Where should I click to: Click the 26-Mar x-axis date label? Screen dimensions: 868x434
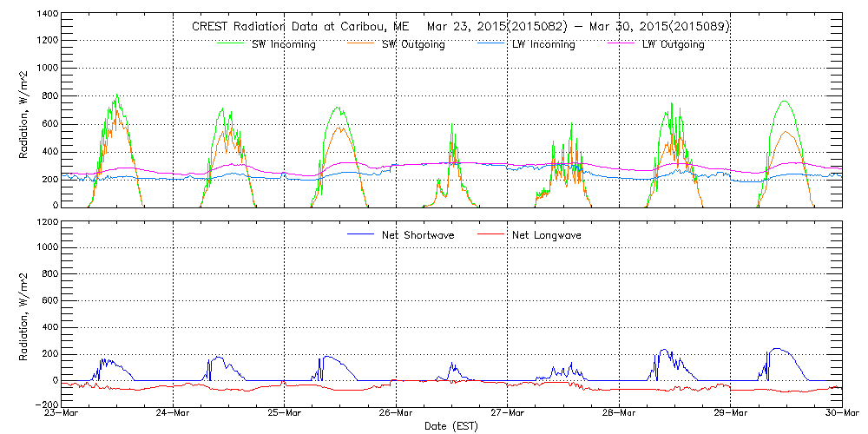[x=396, y=413]
